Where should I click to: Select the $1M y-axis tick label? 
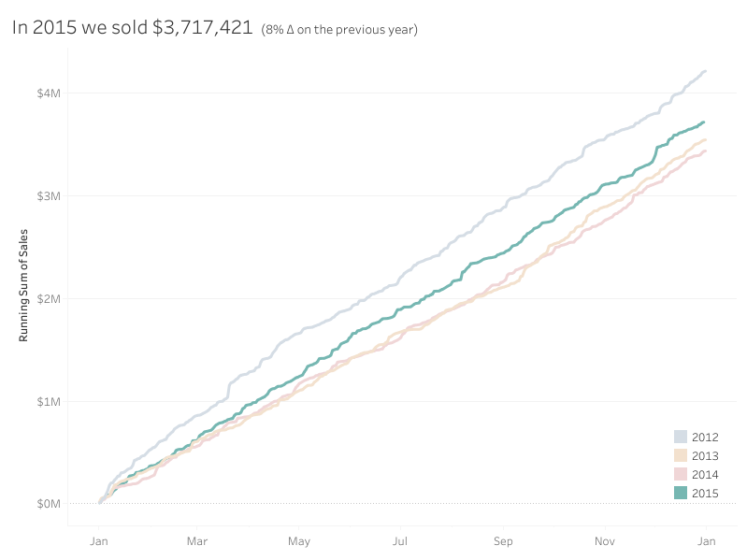[x=49, y=402]
